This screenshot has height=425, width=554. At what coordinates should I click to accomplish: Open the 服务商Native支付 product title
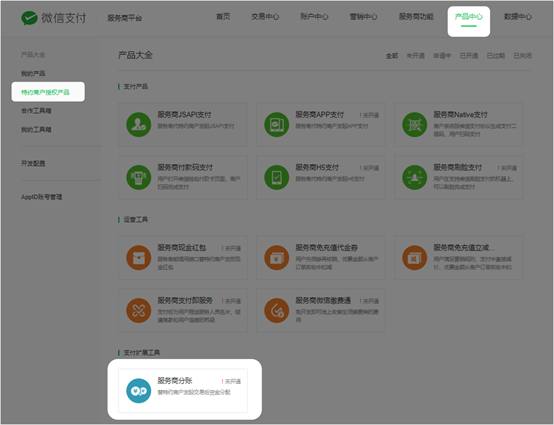(460, 114)
